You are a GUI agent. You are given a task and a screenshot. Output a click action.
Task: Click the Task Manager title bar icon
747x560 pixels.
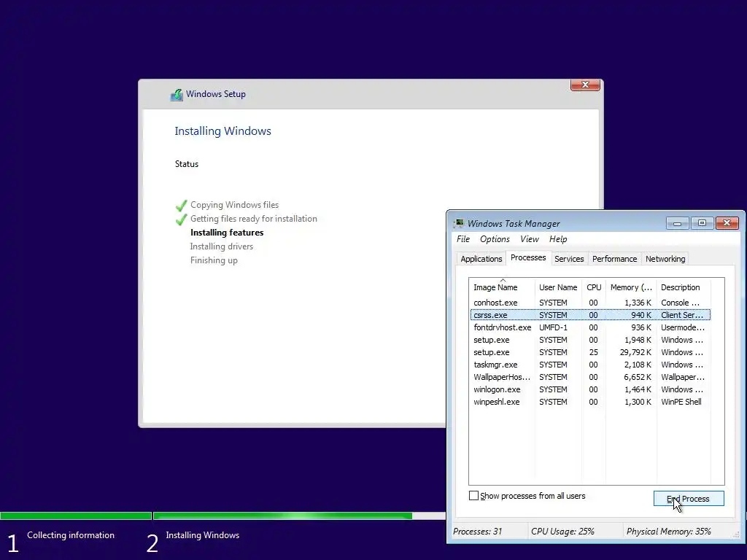(x=460, y=223)
